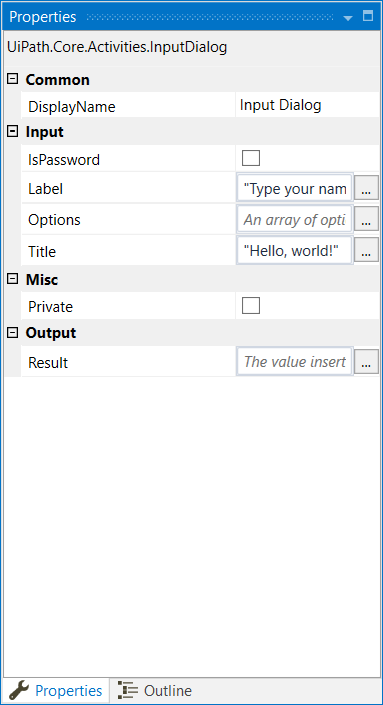Collapse the Output section
This screenshot has width=383, height=705.
point(13,332)
